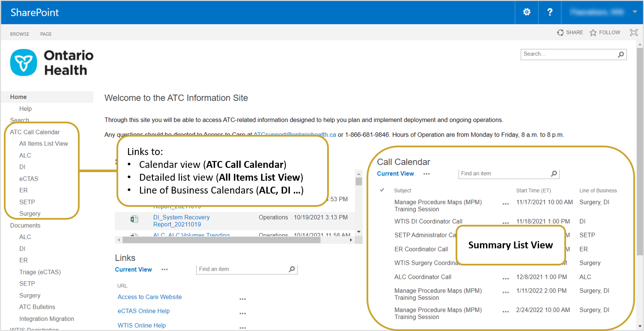Click the Share icon button
The image size is (644, 331).
pyautogui.click(x=570, y=33)
